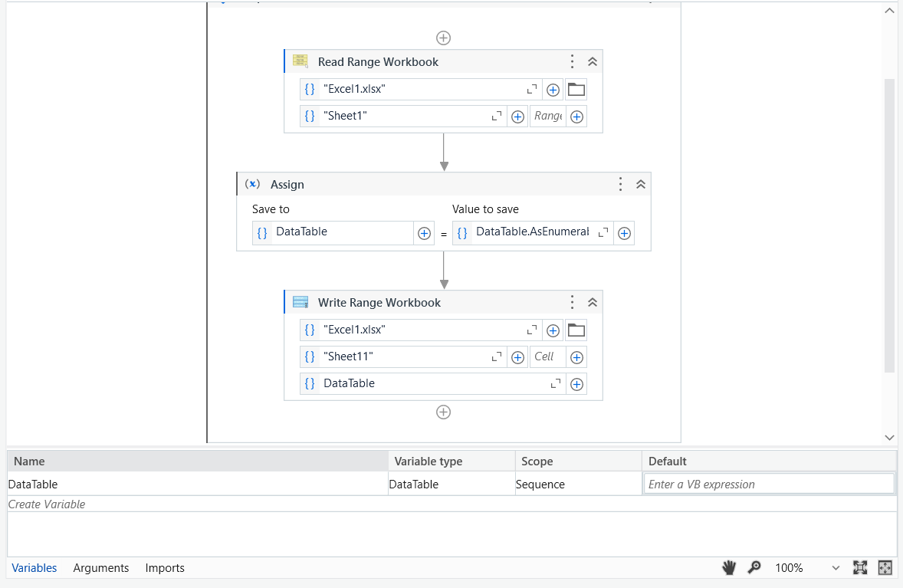
Task: Fit workflow to screen
Action: point(860,568)
